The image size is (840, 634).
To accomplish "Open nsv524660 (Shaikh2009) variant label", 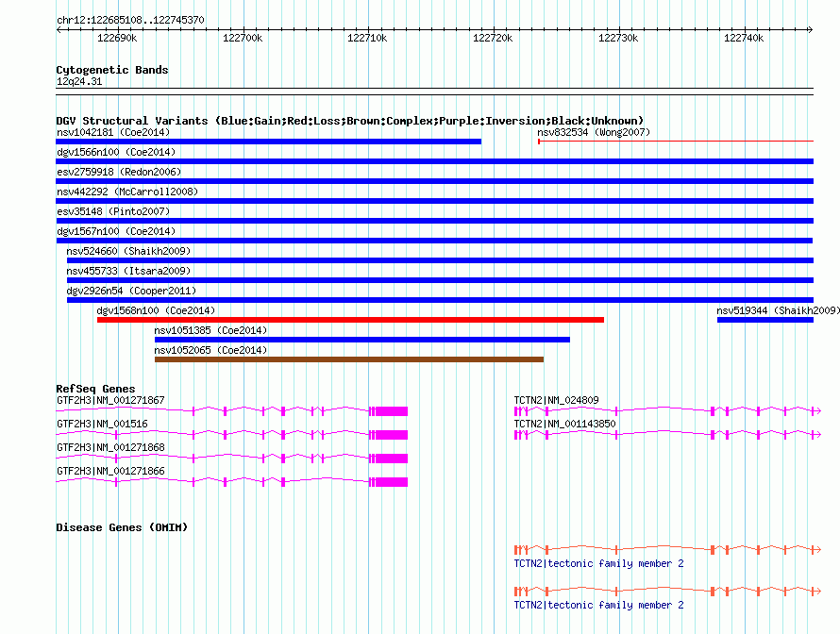I will (x=128, y=251).
